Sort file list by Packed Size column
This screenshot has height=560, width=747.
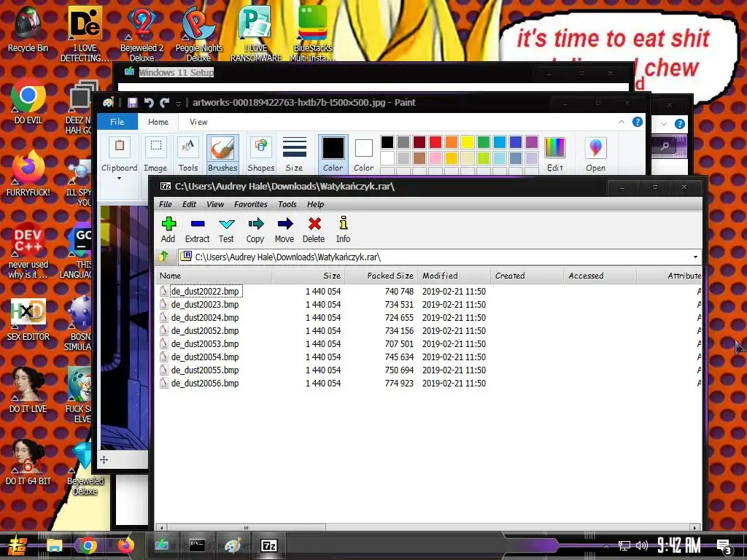click(x=381, y=276)
